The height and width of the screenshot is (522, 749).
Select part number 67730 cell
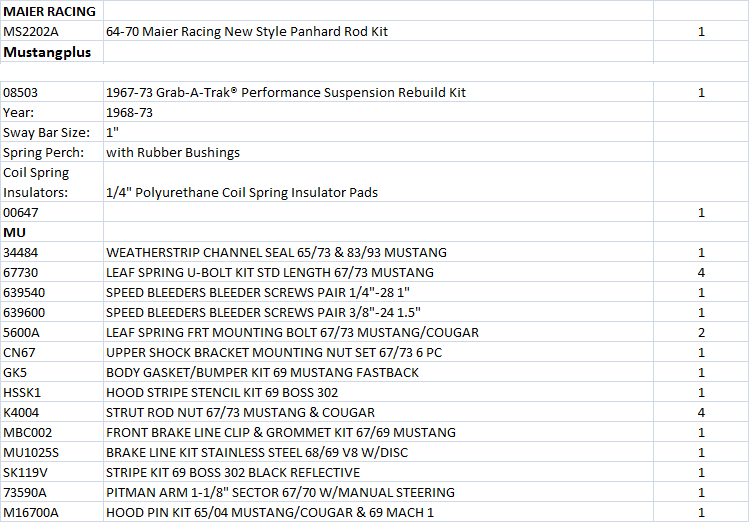coord(52,272)
